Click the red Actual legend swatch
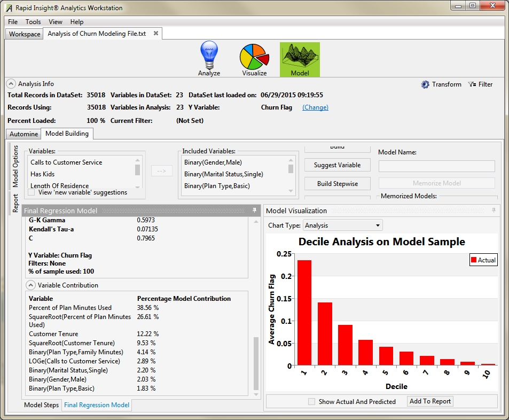Screen dimensions: 509x420 (474, 260)
